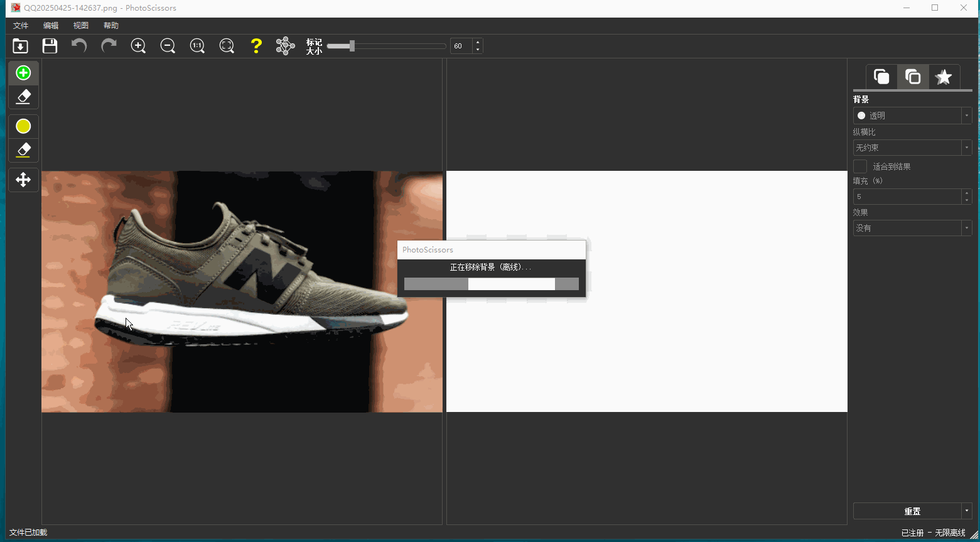Click the 填充 percent input field
The height and width of the screenshot is (542, 980).
tap(907, 197)
